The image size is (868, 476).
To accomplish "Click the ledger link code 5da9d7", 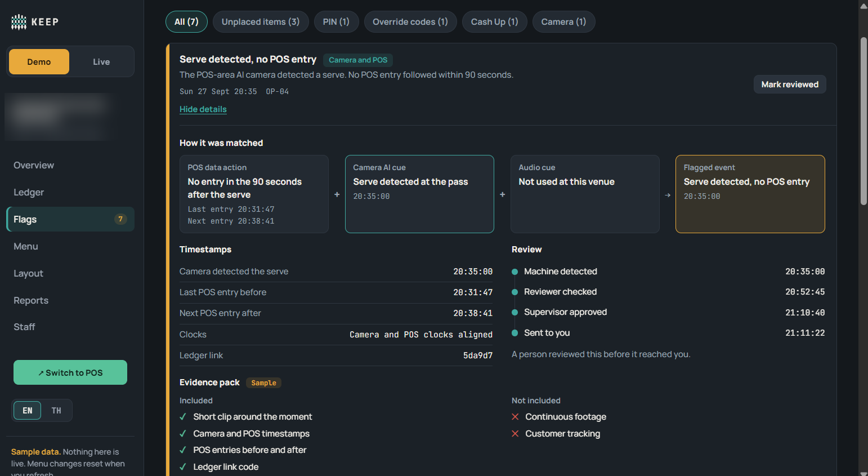I will coord(478,355).
